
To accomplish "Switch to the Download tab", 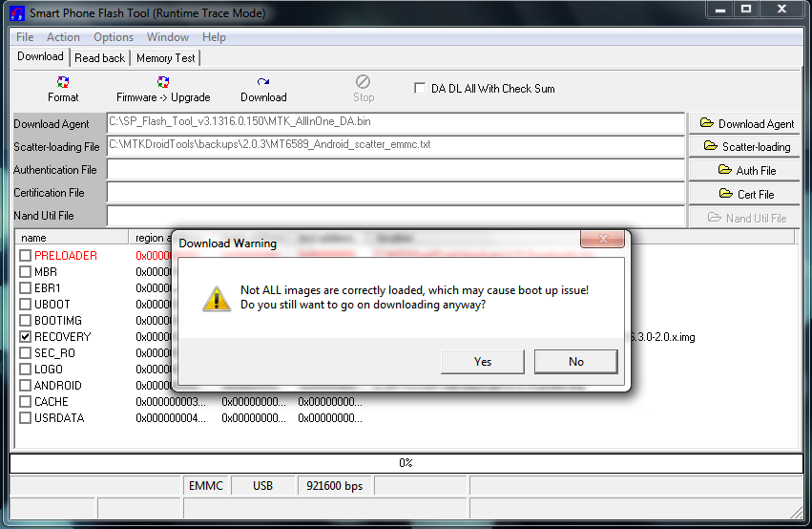I will pos(40,56).
